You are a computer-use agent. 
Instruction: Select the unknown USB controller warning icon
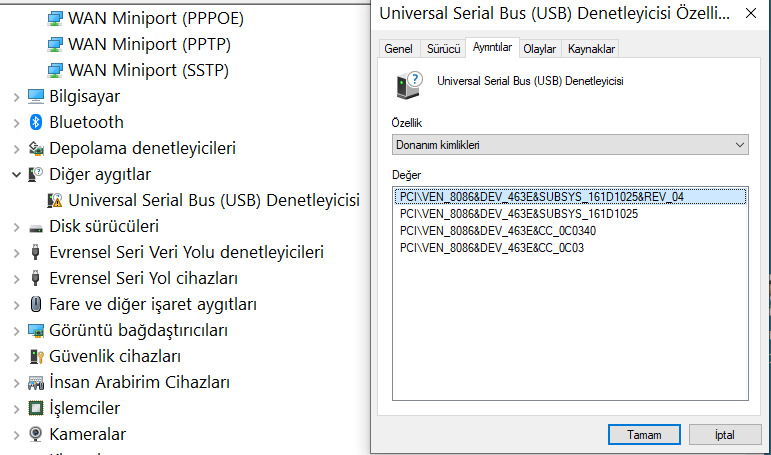55,200
